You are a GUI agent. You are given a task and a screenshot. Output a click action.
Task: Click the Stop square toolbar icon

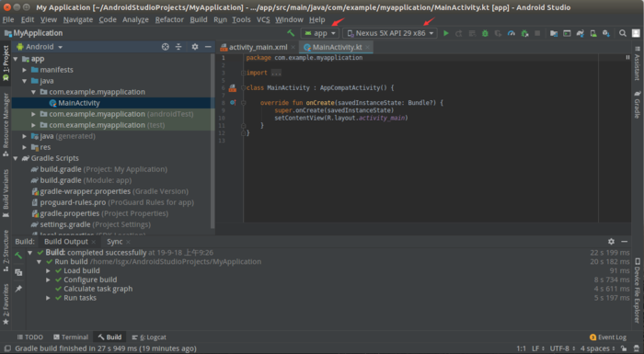click(537, 33)
